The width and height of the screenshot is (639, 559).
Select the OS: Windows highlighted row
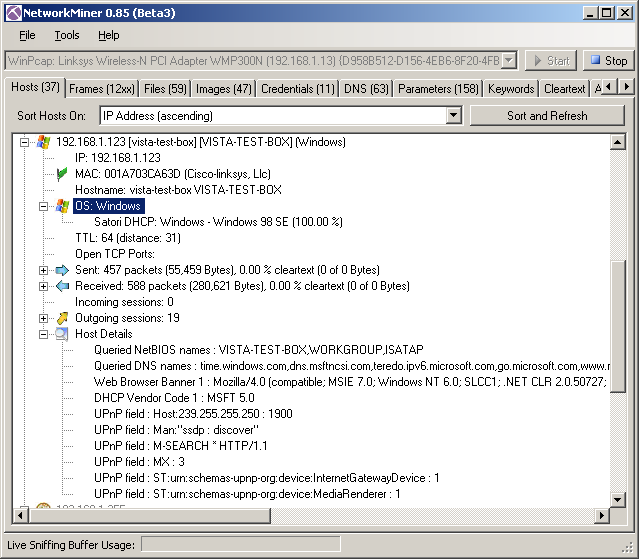point(108,206)
